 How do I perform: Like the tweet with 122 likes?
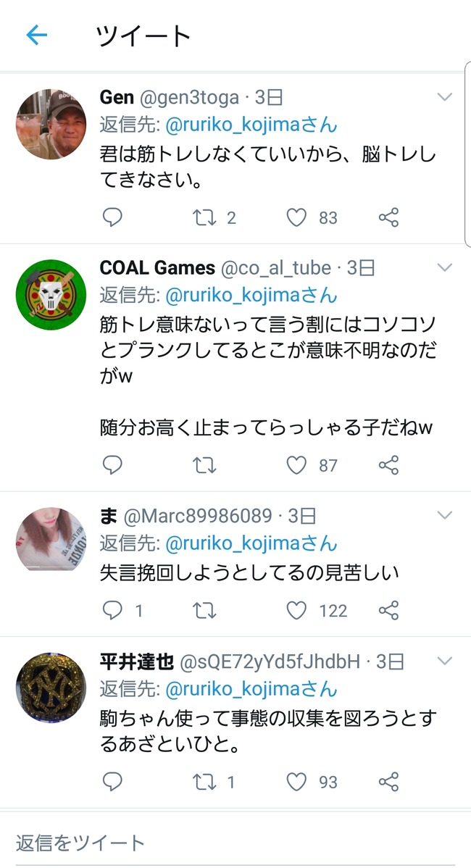(296, 611)
